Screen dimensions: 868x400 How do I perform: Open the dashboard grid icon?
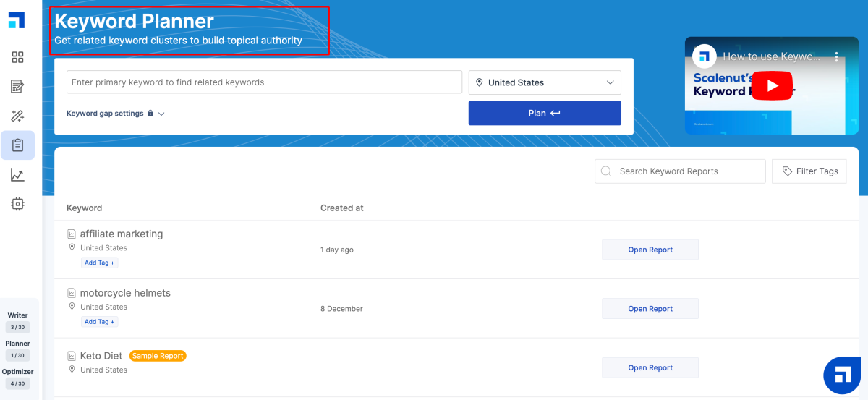pos(17,57)
